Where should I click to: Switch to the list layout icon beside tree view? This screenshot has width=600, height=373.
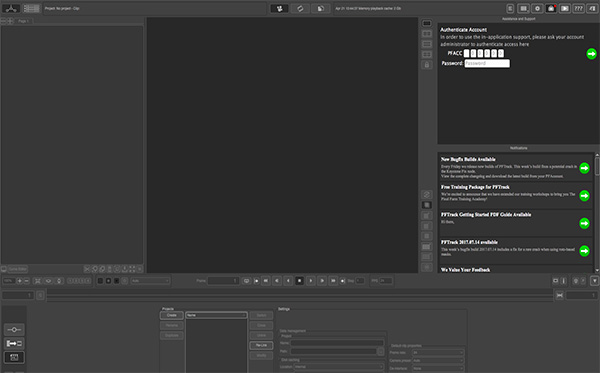(31, 8)
